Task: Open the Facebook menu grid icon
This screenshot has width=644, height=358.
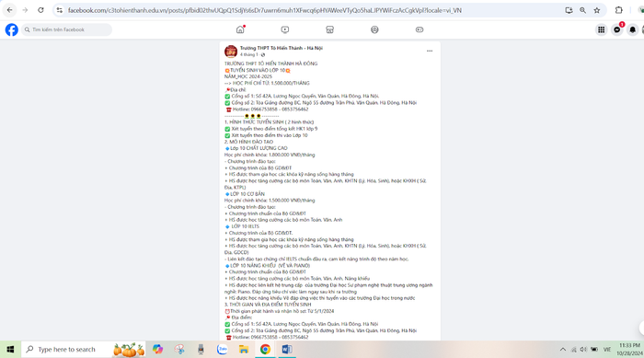Action: pyautogui.click(x=602, y=29)
